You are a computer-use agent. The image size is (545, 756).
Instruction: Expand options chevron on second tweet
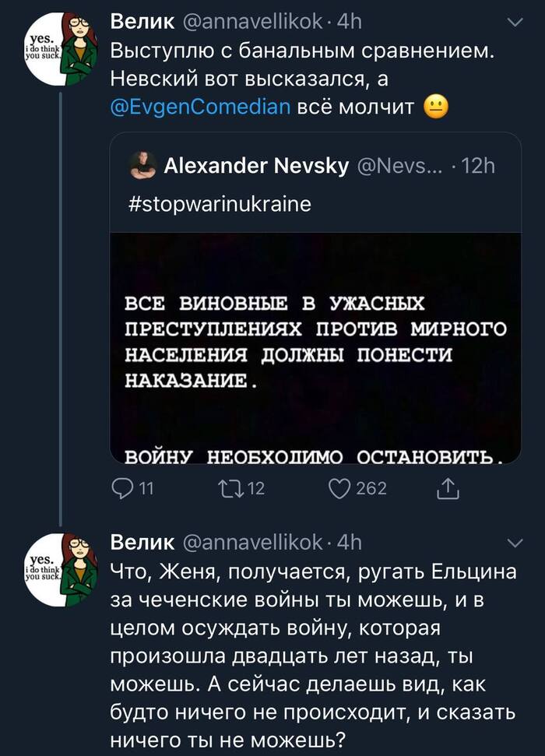pyautogui.click(x=515, y=542)
